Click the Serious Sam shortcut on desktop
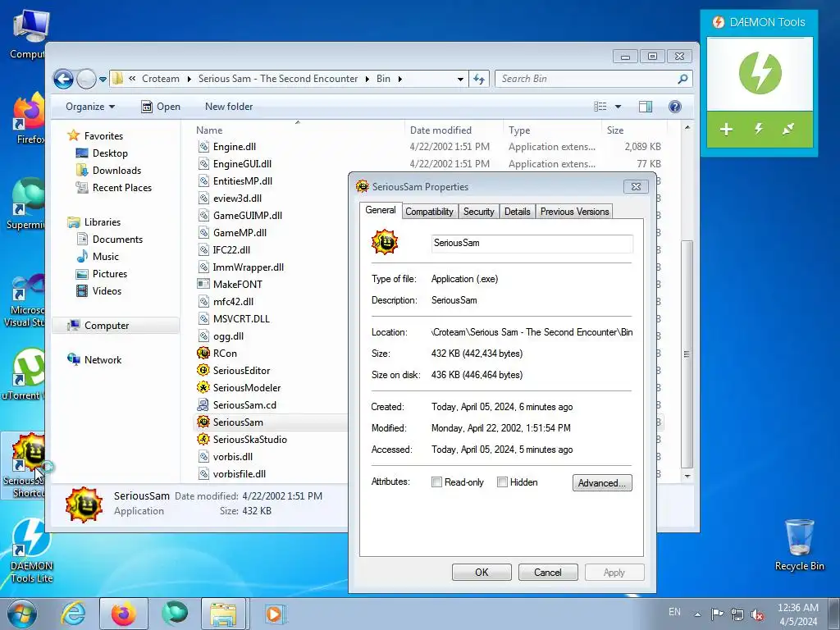 click(24, 465)
